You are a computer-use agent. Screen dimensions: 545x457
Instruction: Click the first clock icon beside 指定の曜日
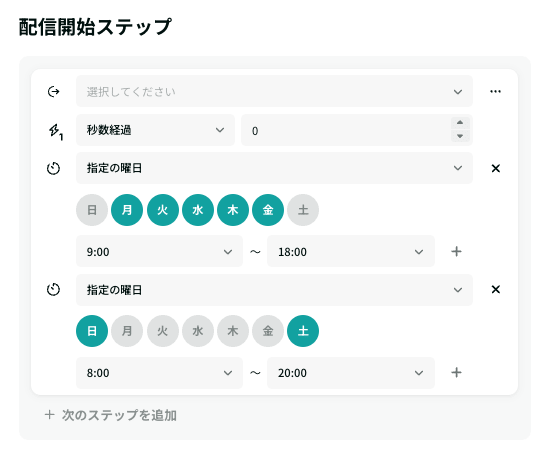click(53, 169)
